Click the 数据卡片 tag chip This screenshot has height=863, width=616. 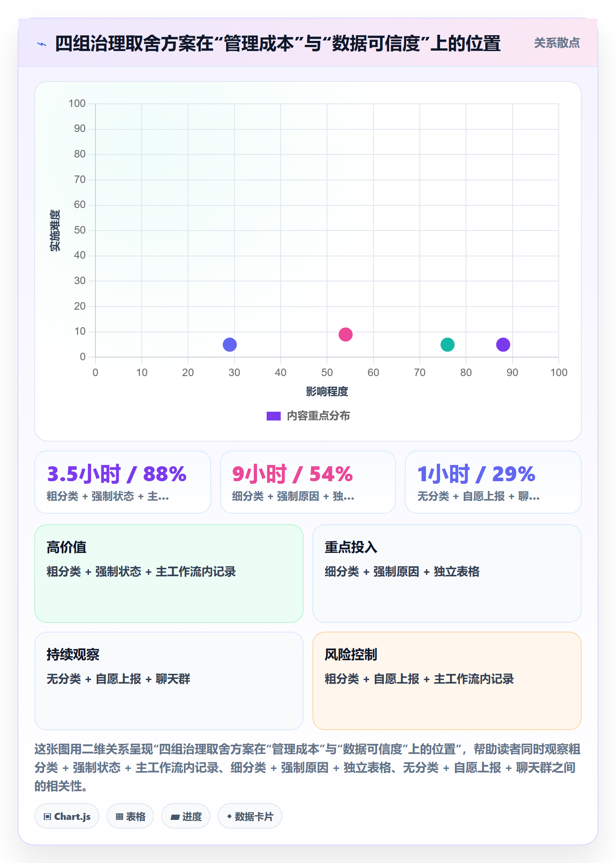(x=250, y=816)
